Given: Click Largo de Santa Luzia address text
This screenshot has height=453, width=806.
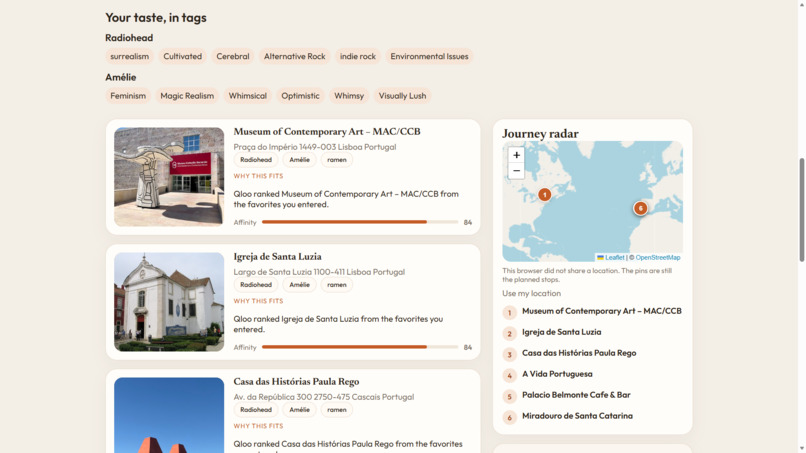Looking at the screenshot, I should coord(319,272).
